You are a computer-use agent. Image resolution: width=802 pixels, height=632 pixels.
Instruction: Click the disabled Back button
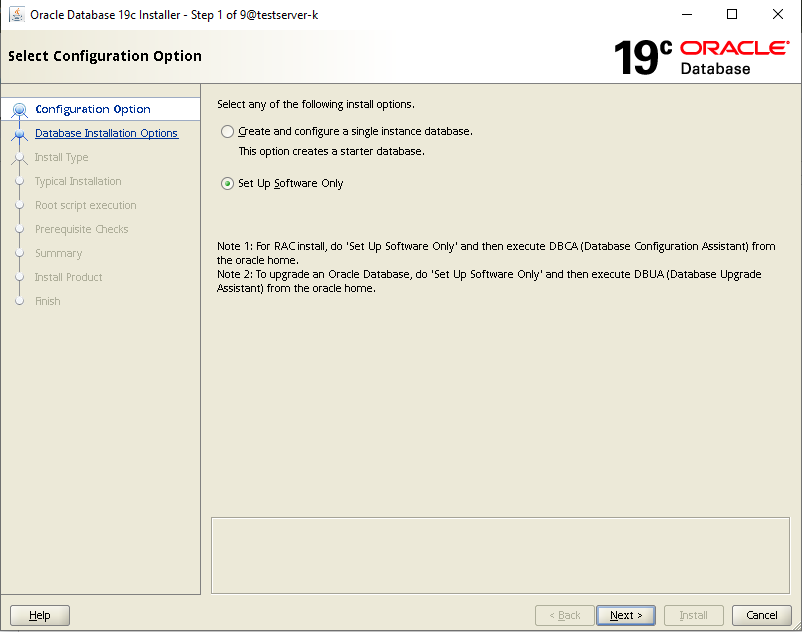click(565, 615)
